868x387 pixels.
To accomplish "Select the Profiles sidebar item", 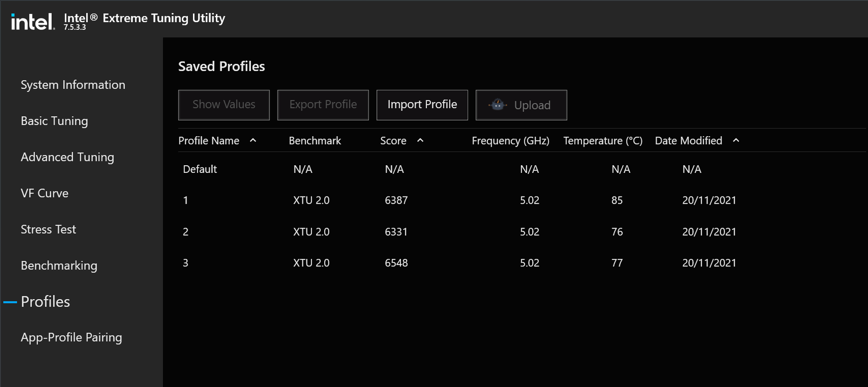I will pyautogui.click(x=45, y=301).
